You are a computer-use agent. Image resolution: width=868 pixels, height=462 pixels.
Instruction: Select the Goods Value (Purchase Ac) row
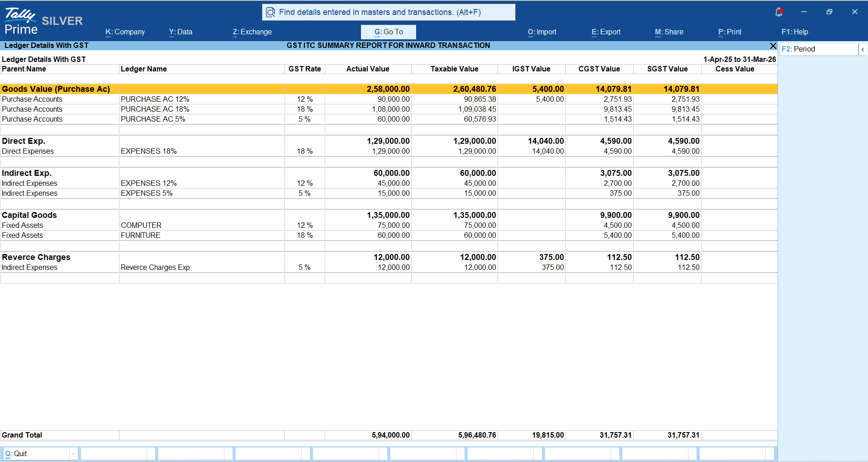[389, 89]
